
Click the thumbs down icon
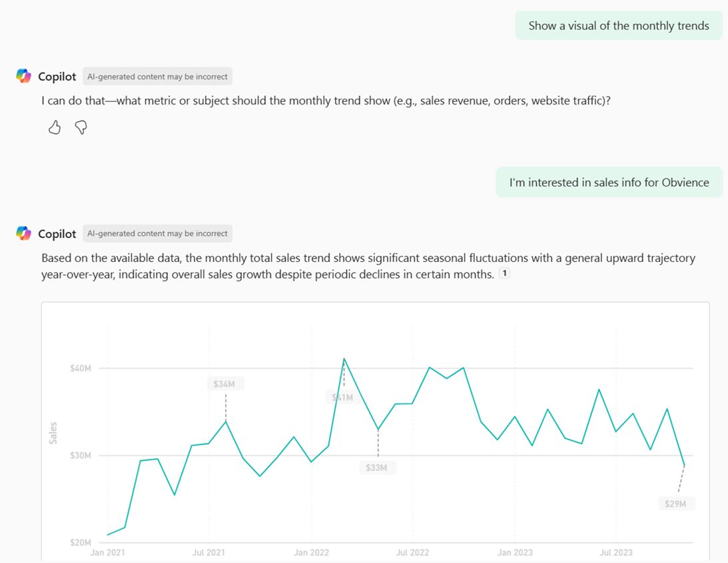coord(81,127)
